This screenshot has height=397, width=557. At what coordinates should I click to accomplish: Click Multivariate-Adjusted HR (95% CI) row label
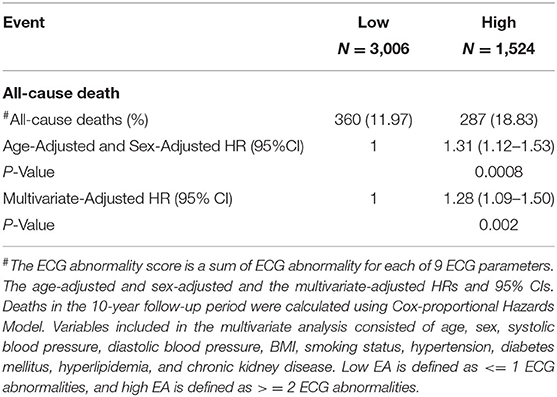pos(118,198)
